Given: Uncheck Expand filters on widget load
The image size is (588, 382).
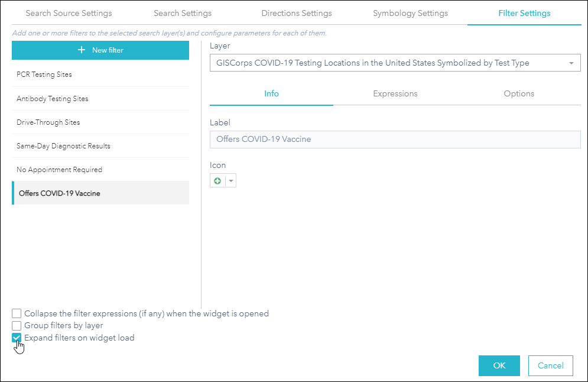Looking at the screenshot, I should point(17,338).
